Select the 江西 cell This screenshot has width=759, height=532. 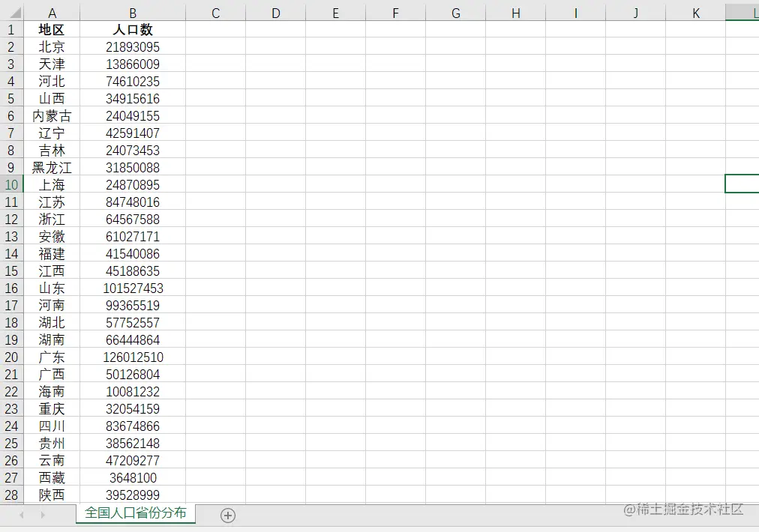click(52, 271)
